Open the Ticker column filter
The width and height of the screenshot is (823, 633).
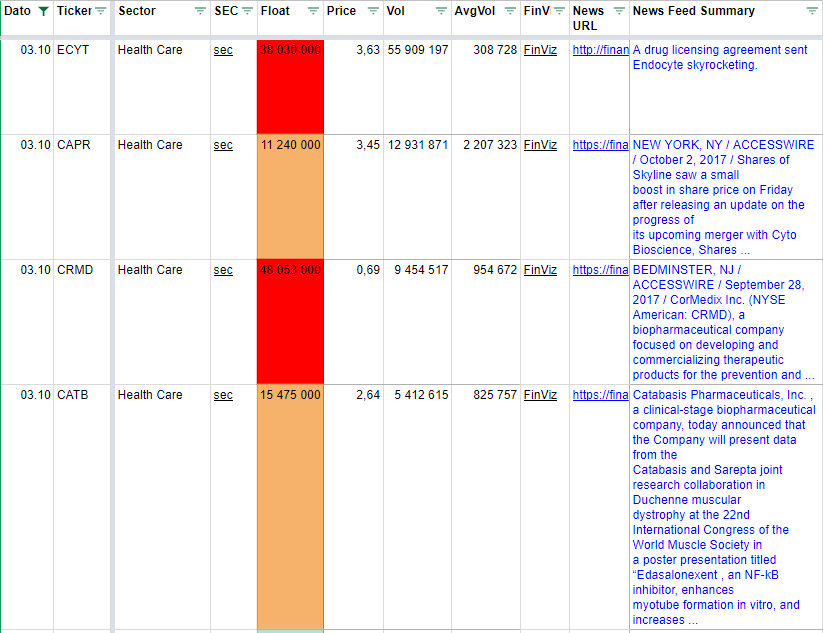(x=100, y=11)
